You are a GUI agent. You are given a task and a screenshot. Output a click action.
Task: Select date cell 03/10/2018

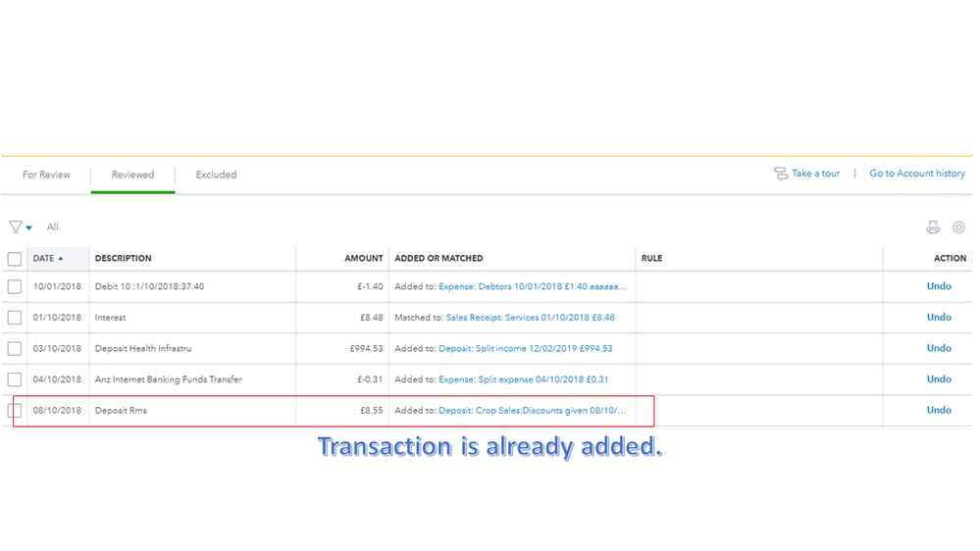point(57,348)
